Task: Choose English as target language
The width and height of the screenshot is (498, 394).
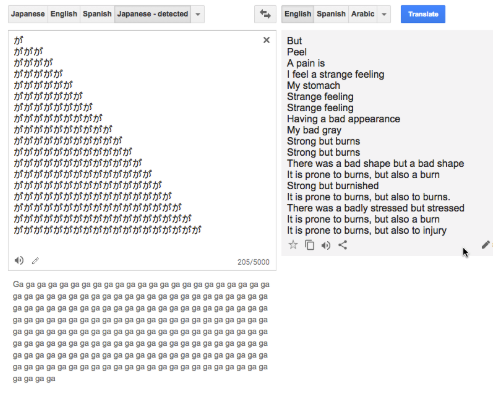Action: pos(298,14)
